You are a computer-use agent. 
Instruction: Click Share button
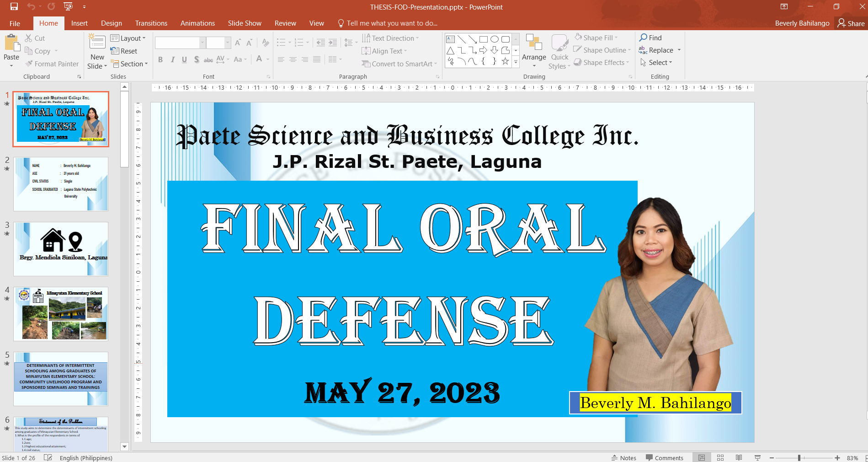point(851,23)
